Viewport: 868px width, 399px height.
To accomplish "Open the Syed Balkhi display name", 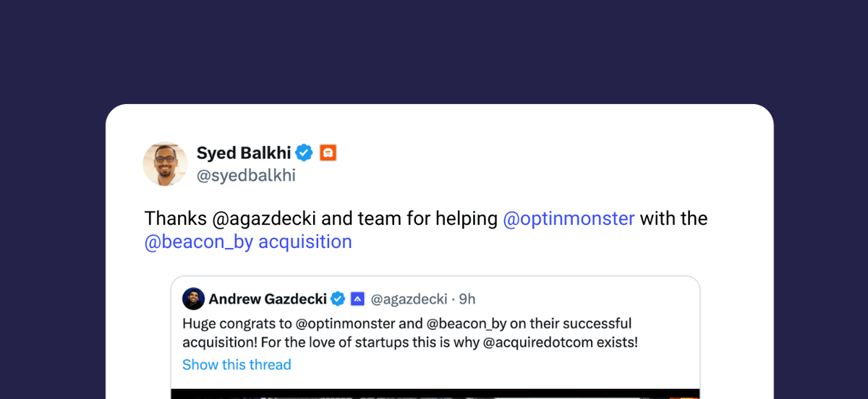I will click(244, 153).
